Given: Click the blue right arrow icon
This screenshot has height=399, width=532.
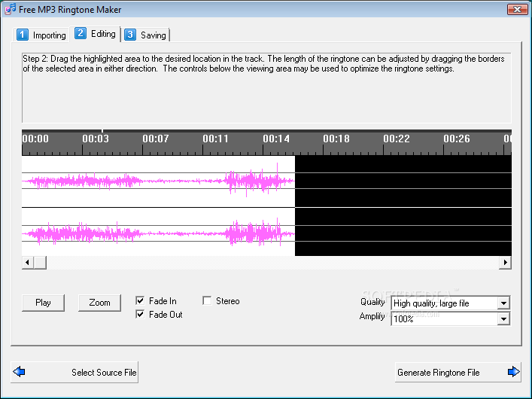Looking at the screenshot, I should click(513, 371).
